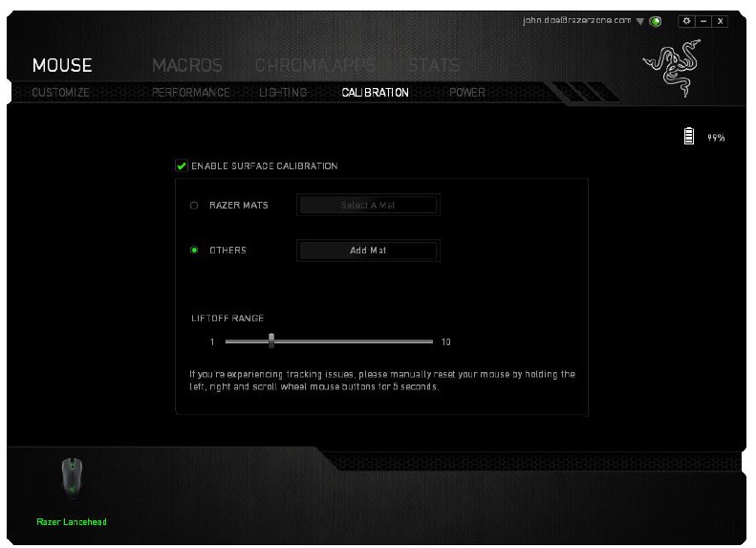Click the Razer snake logo
This screenshot has height=548, width=756.
point(673,68)
